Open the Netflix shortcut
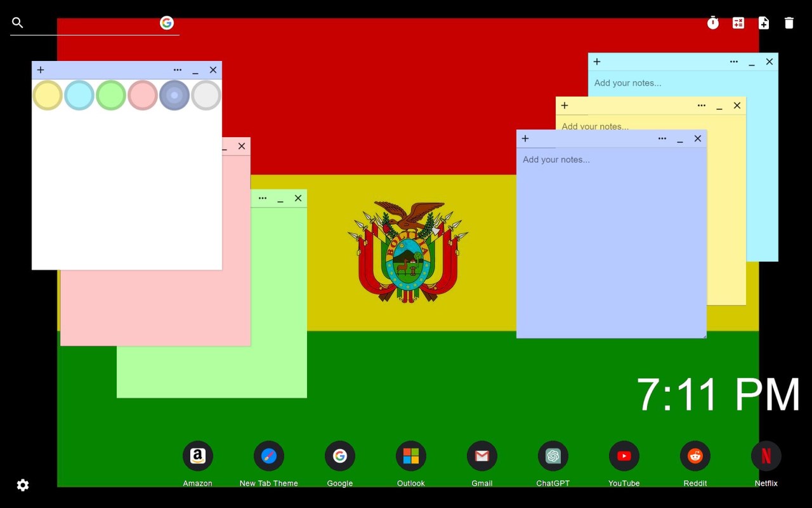Viewport: 812px width, 508px height. tap(766, 456)
